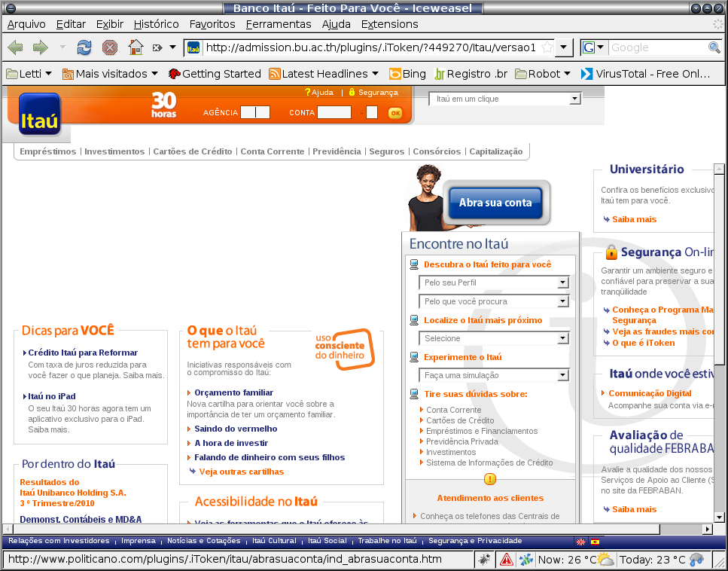Open the Arquivo menu
728x571 pixels.
pyautogui.click(x=26, y=24)
